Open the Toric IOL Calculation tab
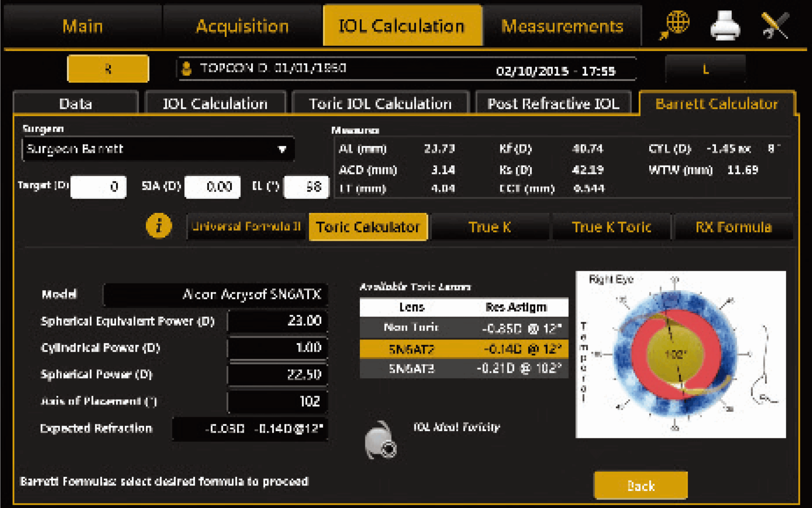The height and width of the screenshot is (508, 812). 380,103
